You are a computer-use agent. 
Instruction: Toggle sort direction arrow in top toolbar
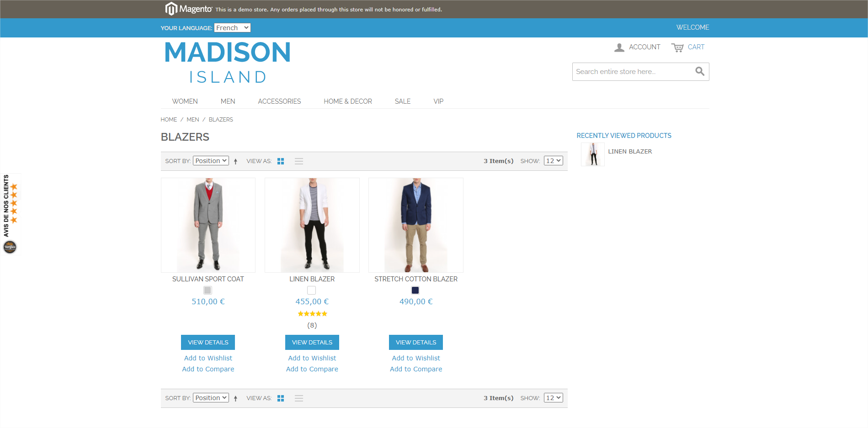tap(235, 161)
